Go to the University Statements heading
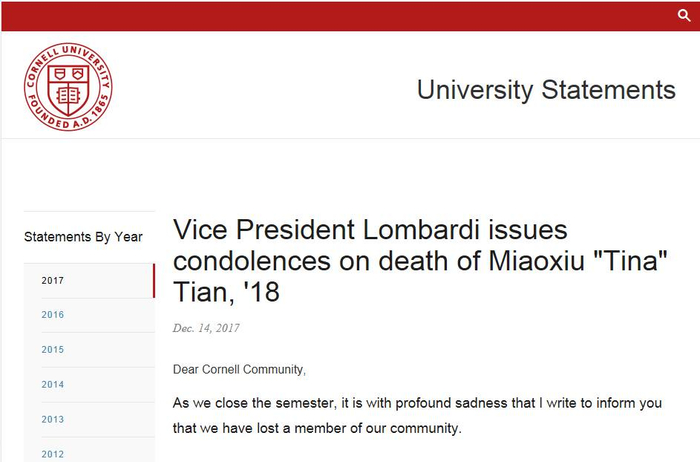The height and width of the screenshot is (462, 700). click(x=546, y=90)
